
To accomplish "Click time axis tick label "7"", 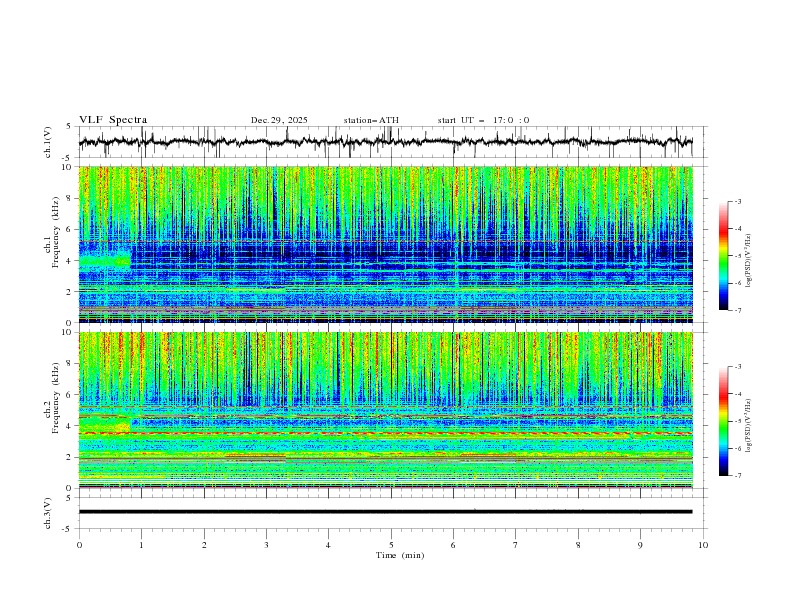I will tap(516, 545).
